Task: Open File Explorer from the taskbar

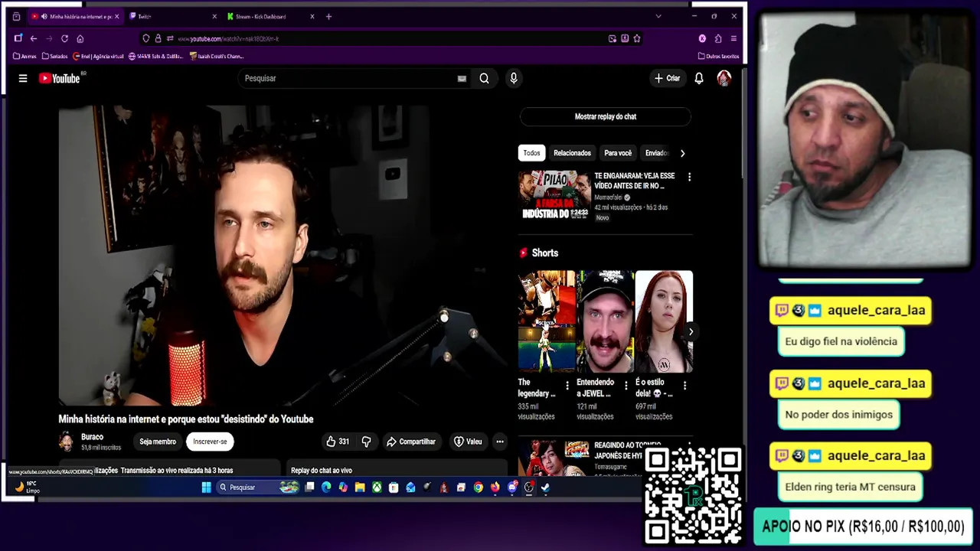Action: click(360, 487)
